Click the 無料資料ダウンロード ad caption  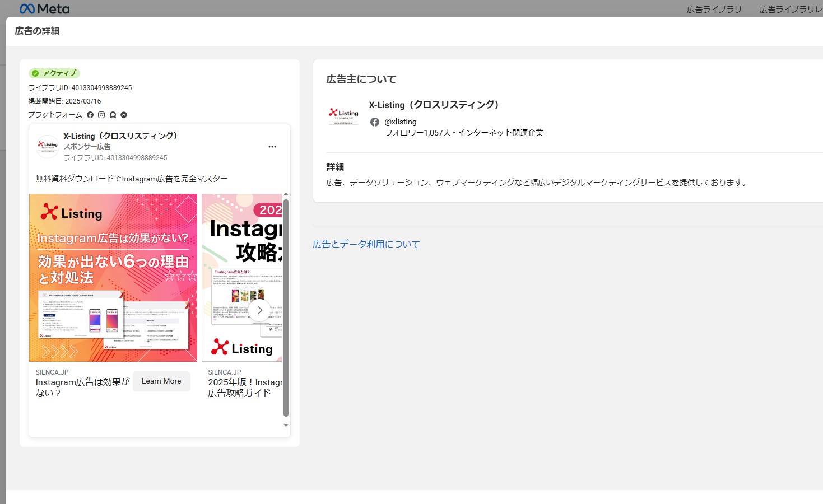click(132, 179)
